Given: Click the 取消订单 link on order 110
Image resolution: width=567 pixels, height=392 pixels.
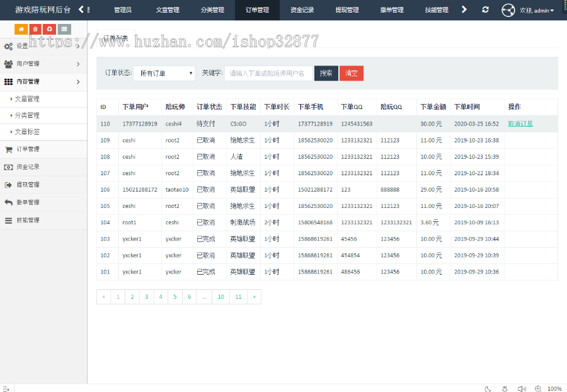Looking at the screenshot, I should click(x=520, y=124).
